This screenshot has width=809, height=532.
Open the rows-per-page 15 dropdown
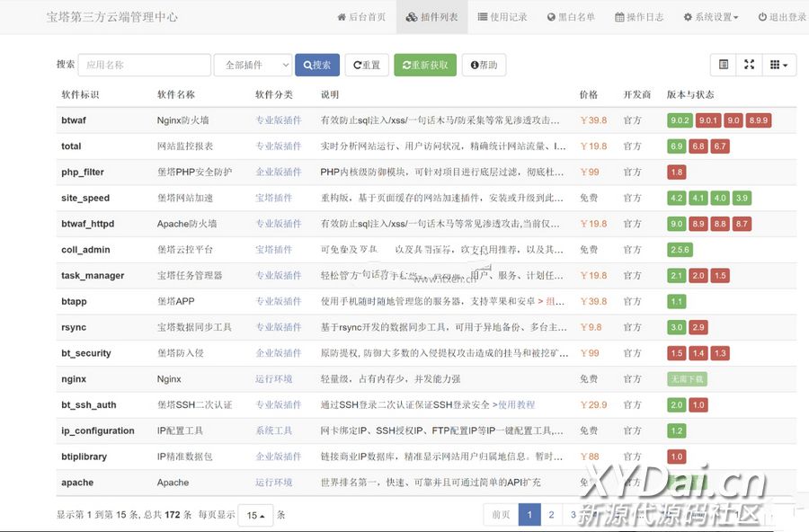(x=254, y=516)
